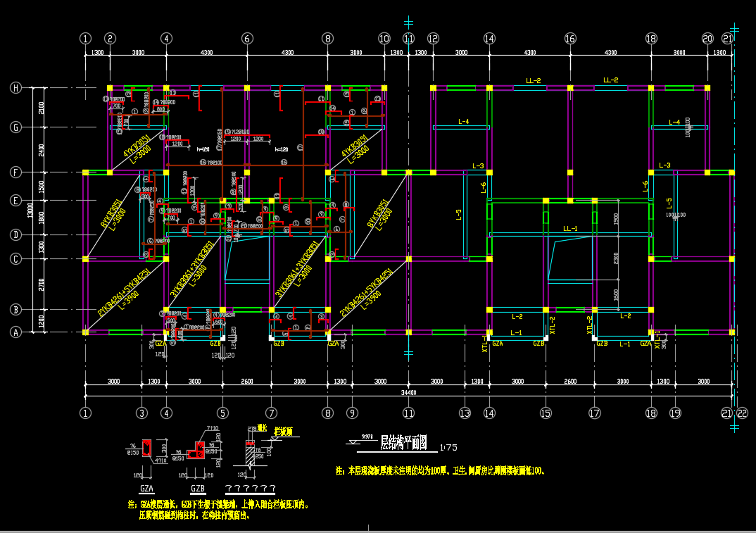Click grid axis bubble D

pos(16,235)
